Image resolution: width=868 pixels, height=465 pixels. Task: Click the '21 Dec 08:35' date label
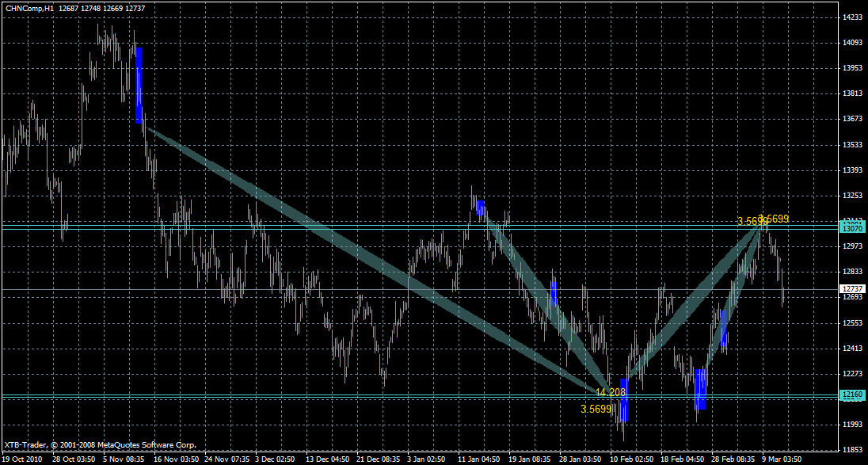click(x=379, y=459)
